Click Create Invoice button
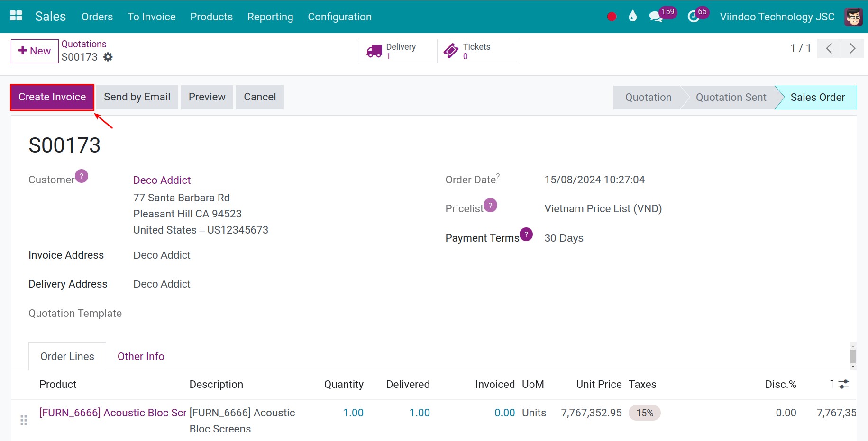Image resolution: width=868 pixels, height=441 pixels. point(52,97)
